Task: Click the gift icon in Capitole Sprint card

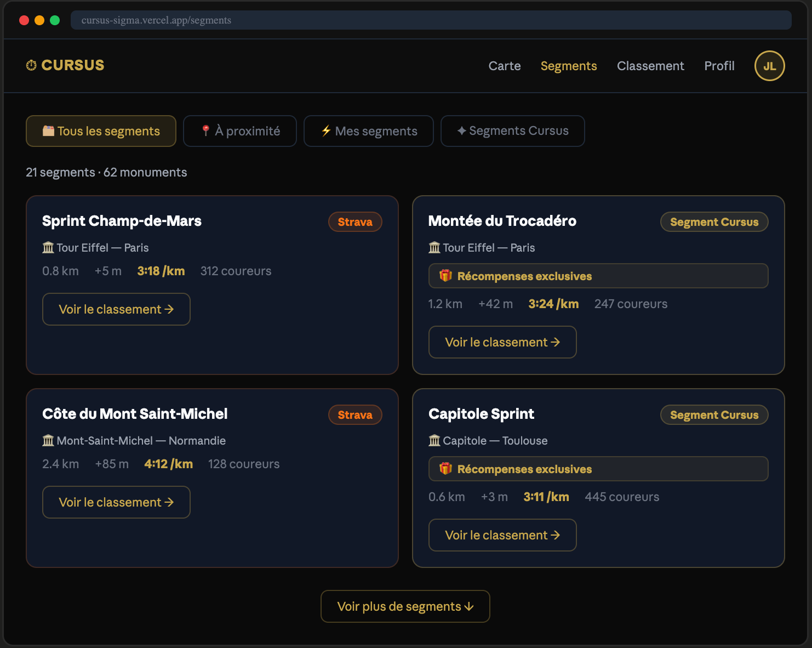Action: click(x=445, y=469)
